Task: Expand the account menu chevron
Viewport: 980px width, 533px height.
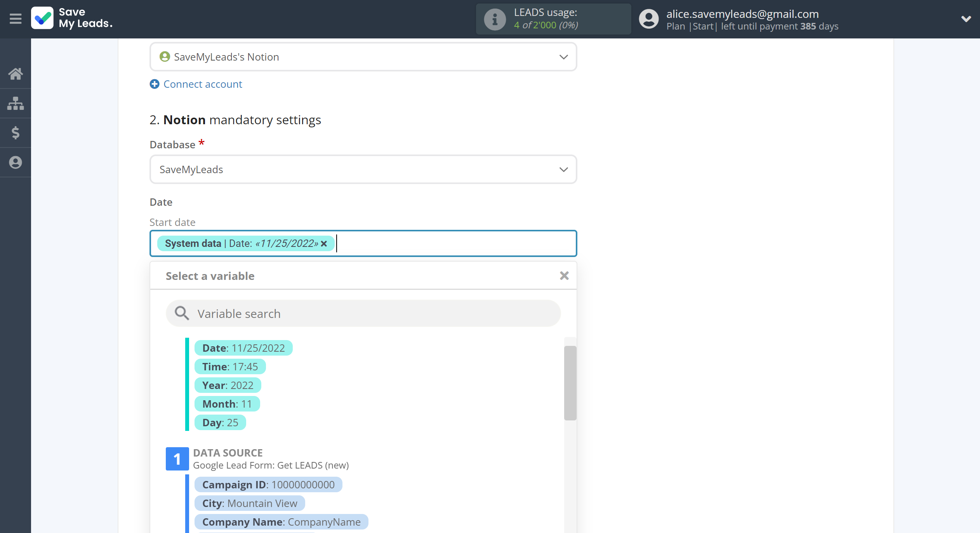Action: pos(966,19)
